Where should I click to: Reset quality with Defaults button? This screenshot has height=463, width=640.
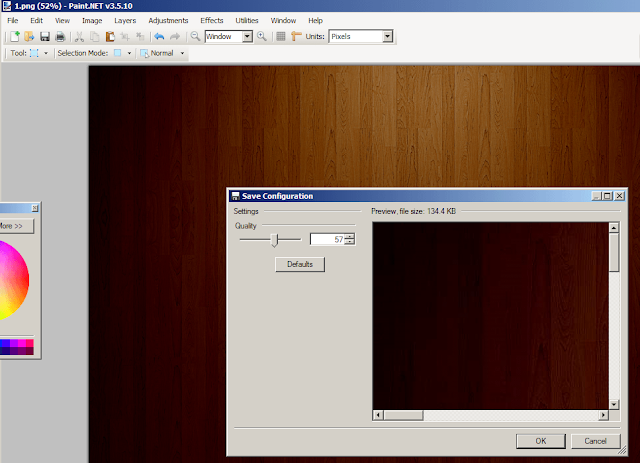[x=300, y=264]
